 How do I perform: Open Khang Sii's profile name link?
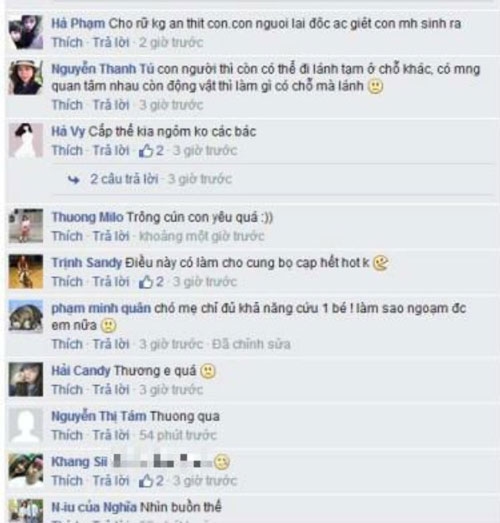pos(79,462)
